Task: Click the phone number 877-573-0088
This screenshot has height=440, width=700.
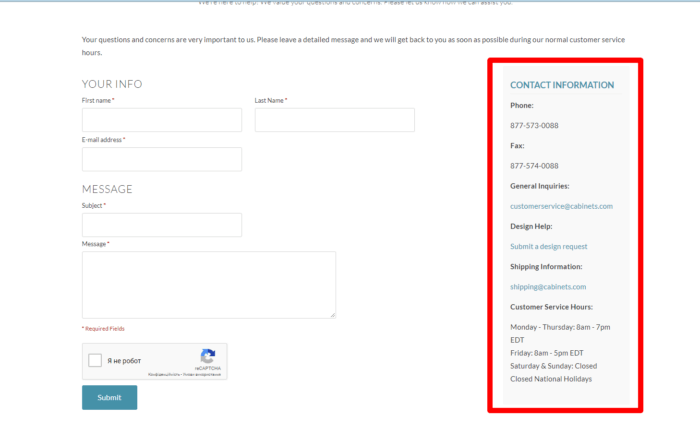Action: pyautogui.click(x=534, y=125)
